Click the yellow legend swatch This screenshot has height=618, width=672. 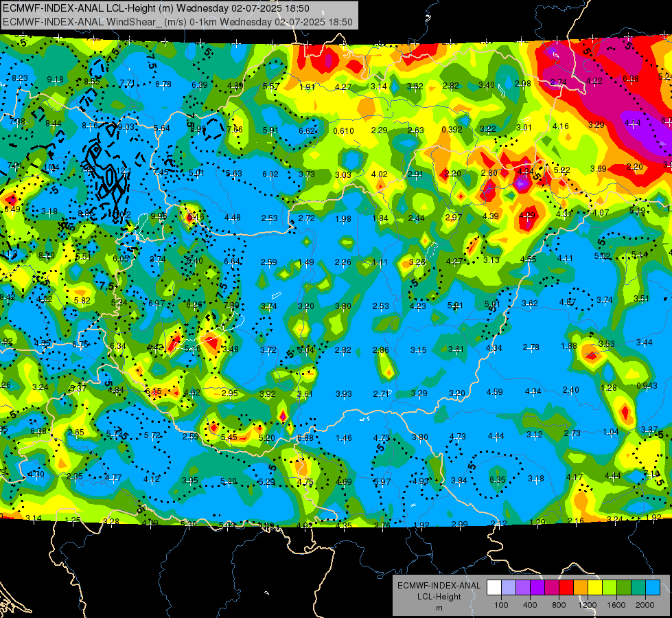pyautogui.click(x=595, y=588)
